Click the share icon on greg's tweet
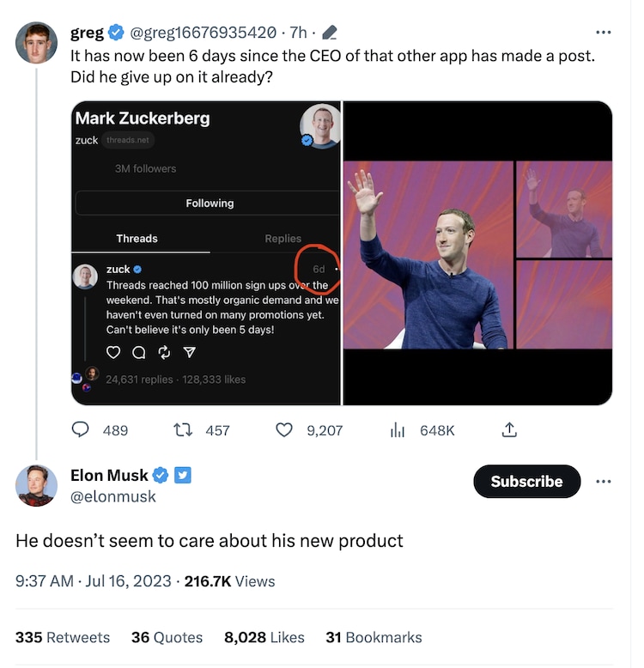644x668 pixels. [x=508, y=429]
